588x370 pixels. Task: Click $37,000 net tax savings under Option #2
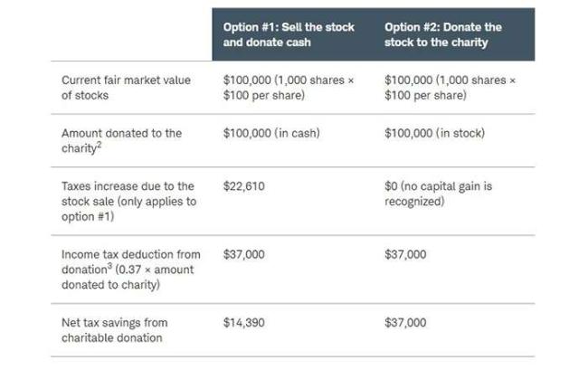pos(405,323)
